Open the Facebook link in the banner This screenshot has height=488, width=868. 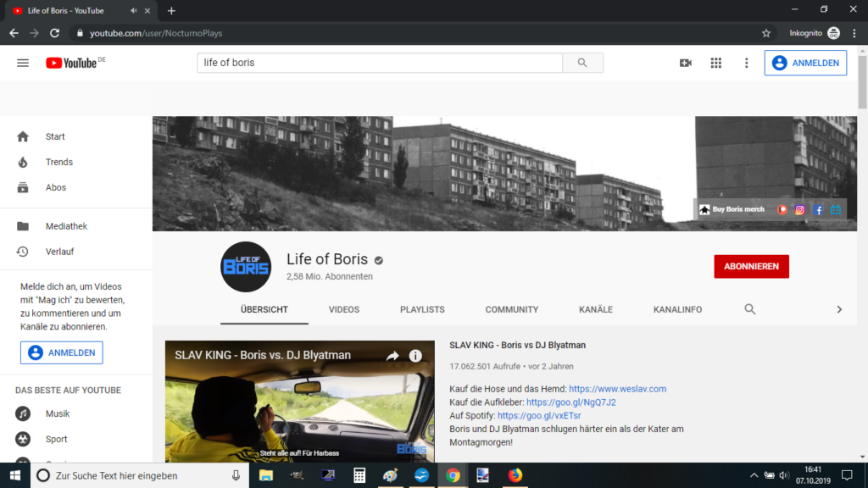(x=818, y=210)
